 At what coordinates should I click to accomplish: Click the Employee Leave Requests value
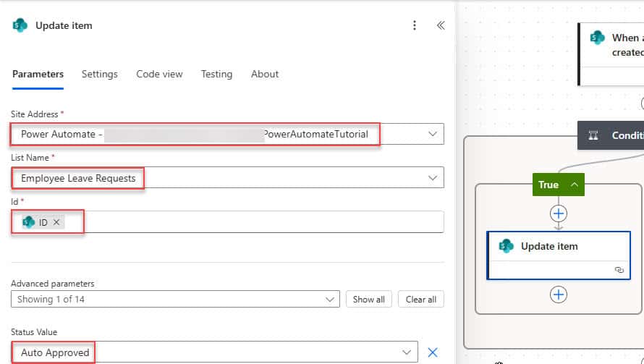78,178
